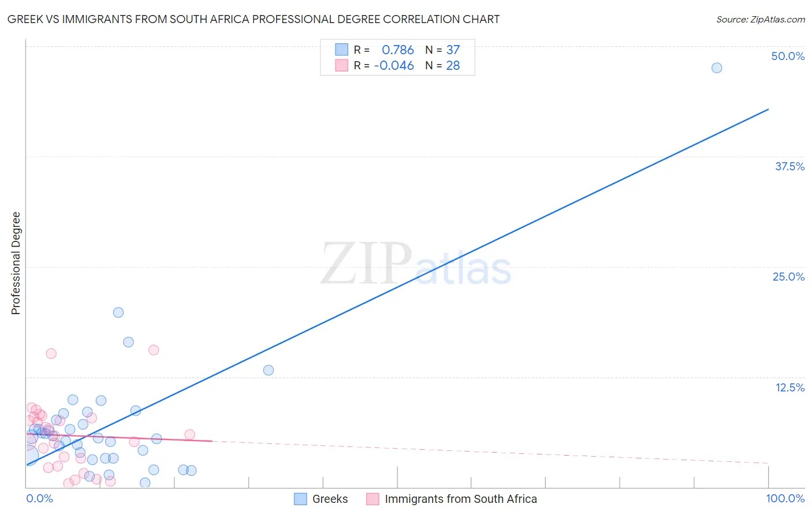812x515 pixels.
Task: Click the pink Immigrants from South Africa legend swatch
Action: 373,499
